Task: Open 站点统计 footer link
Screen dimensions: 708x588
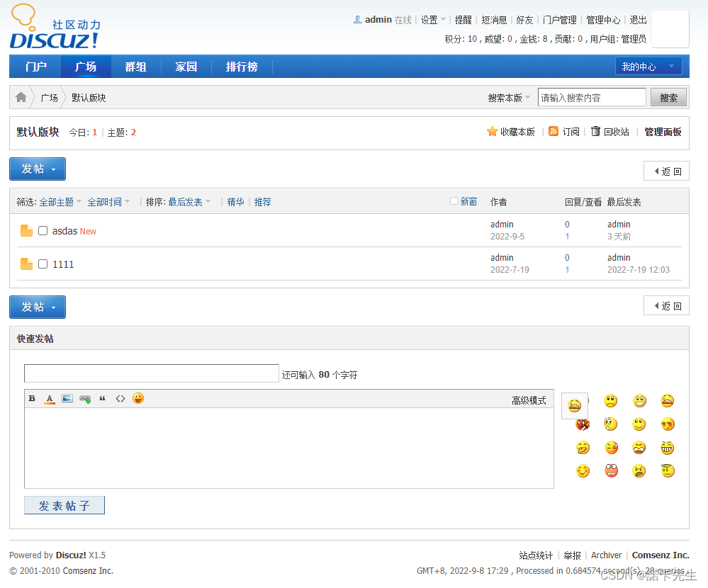Action: click(536, 555)
